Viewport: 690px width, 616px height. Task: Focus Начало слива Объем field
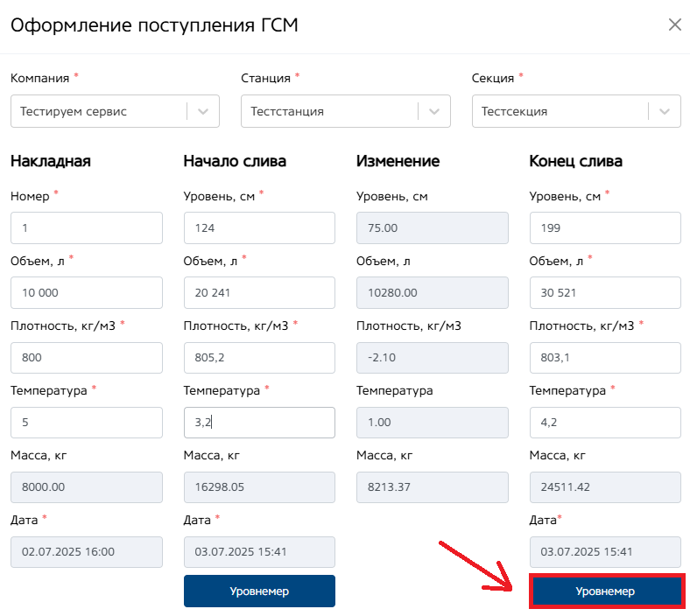coord(259,292)
